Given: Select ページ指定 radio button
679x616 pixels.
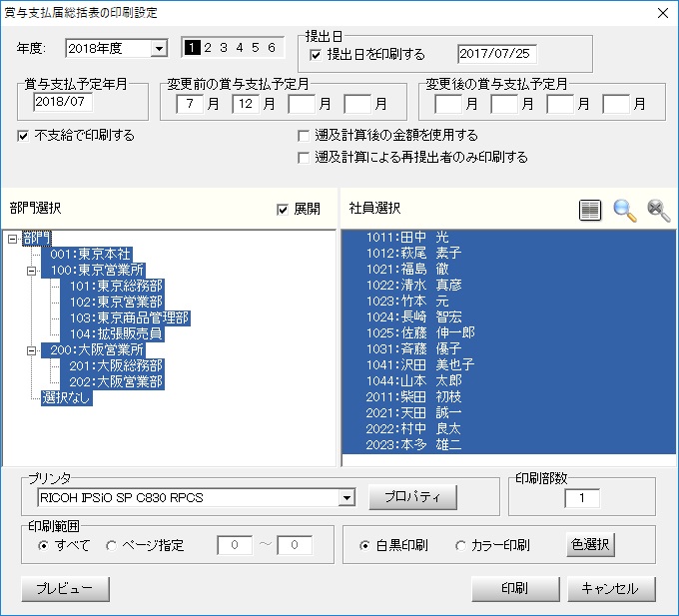Looking at the screenshot, I should click(x=112, y=545).
